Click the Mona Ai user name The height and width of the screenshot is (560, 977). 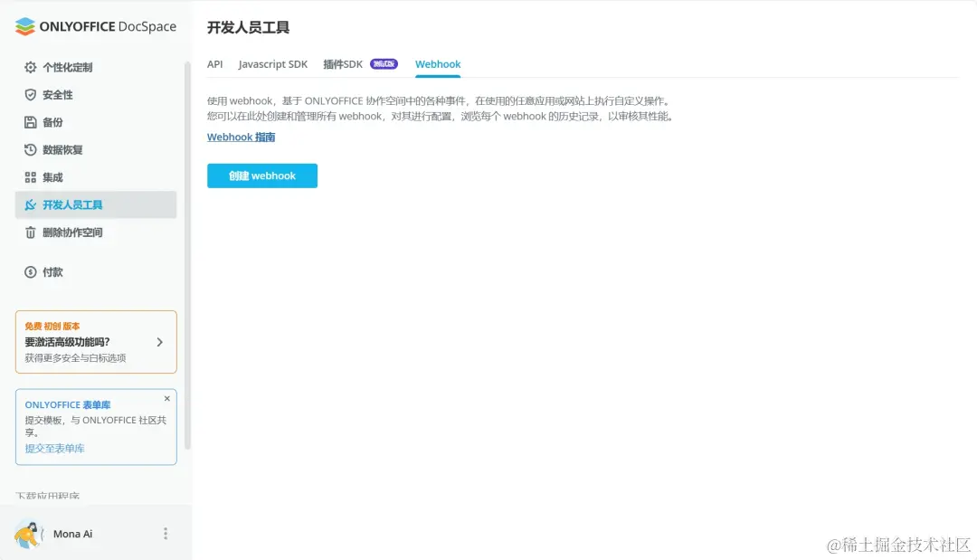(73, 534)
